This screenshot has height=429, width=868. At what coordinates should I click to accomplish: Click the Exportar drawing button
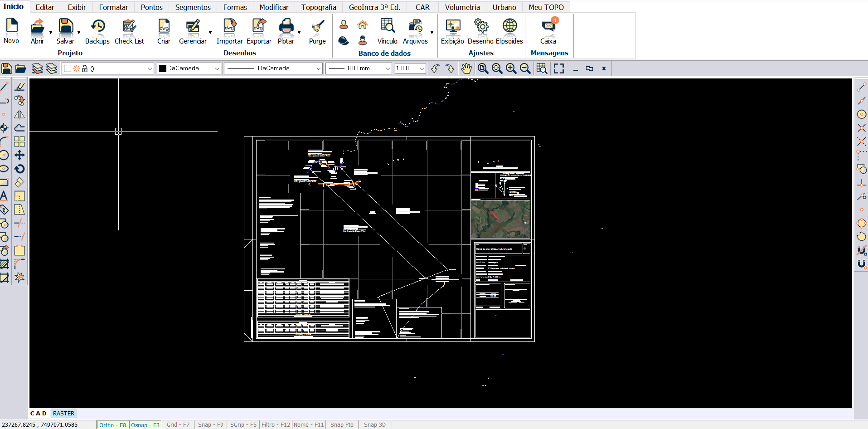click(x=259, y=31)
